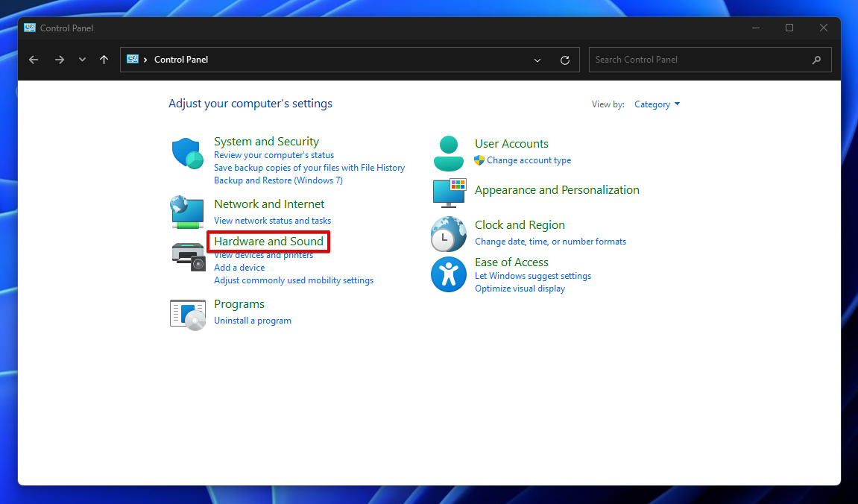Expand the breadcrumb chevron before Control Panel
This screenshot has height=504, width=858.
145,60
